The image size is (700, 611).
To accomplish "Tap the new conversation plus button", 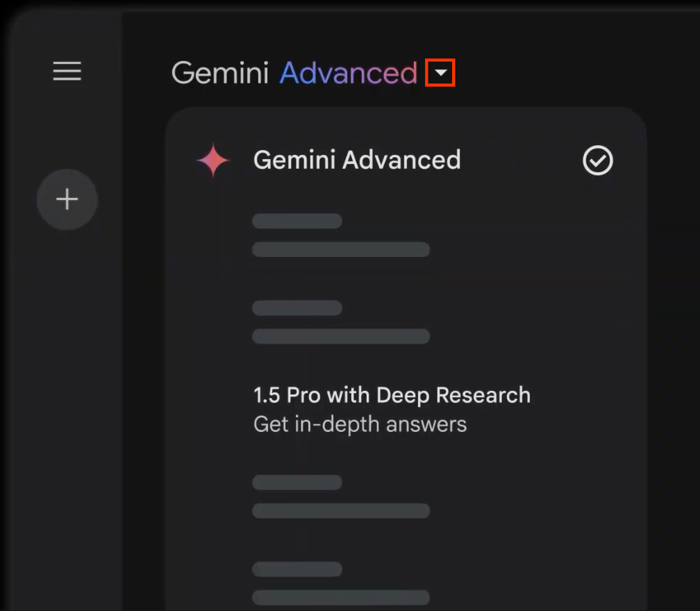I will tap(67, 199).
